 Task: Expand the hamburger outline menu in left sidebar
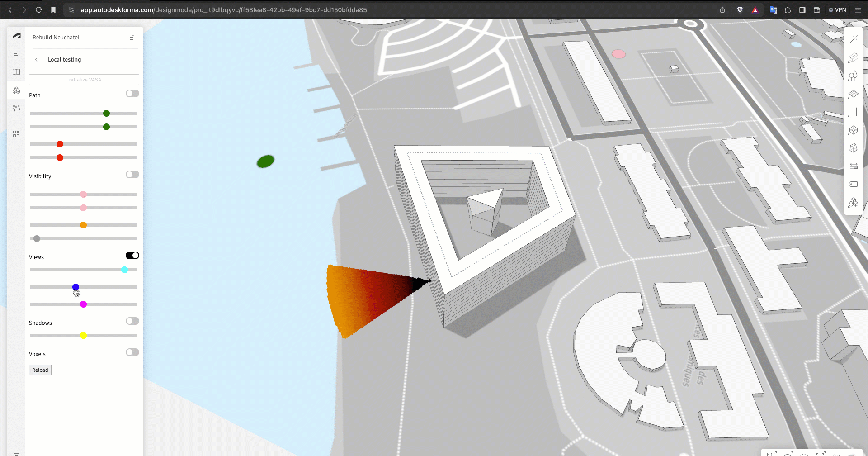16,54
